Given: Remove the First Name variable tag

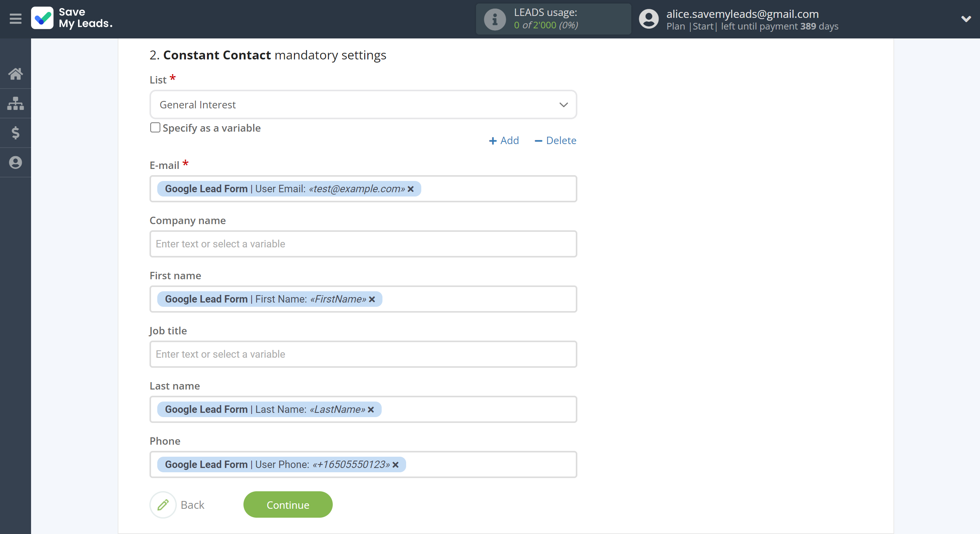Looking at the screenshot, I should [x=372, y=299].
